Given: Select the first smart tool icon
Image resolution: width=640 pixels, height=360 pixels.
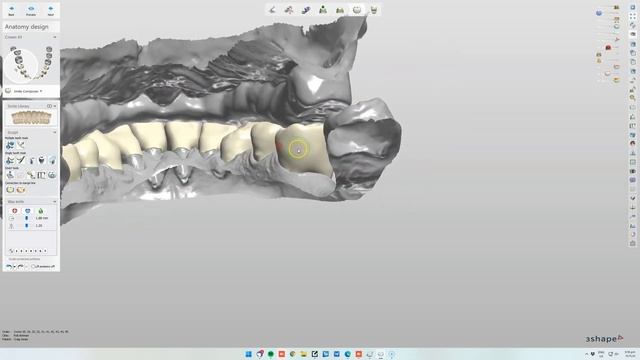Looking at the screenshot, I should (10, 175).
